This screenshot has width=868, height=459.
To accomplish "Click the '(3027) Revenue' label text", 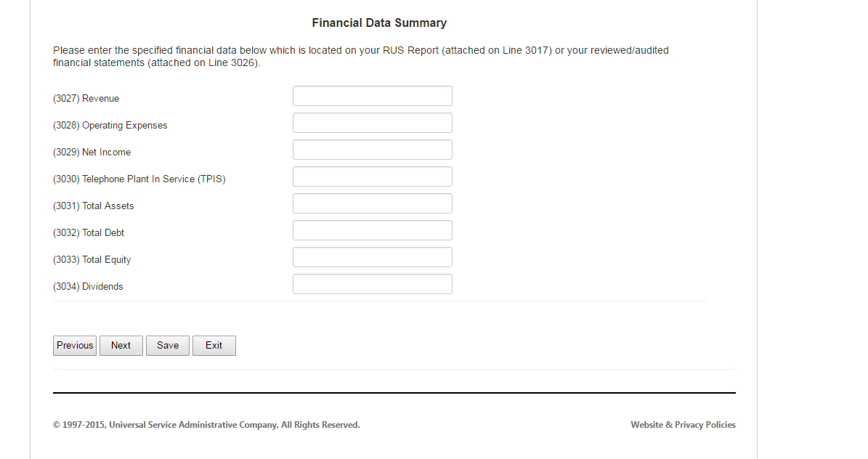I will [x=86, y=99].
